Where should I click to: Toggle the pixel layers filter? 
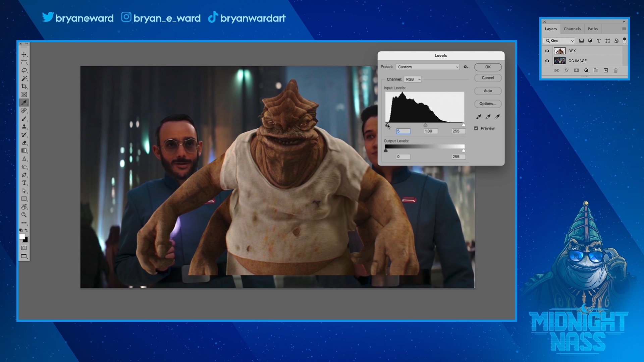[581, 41]
